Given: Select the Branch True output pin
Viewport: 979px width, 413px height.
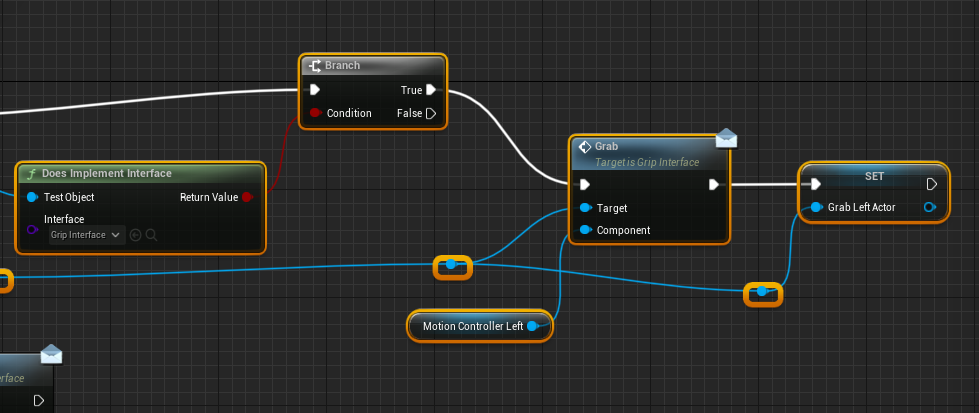Looking at the screenshot, I should [431, 90].
